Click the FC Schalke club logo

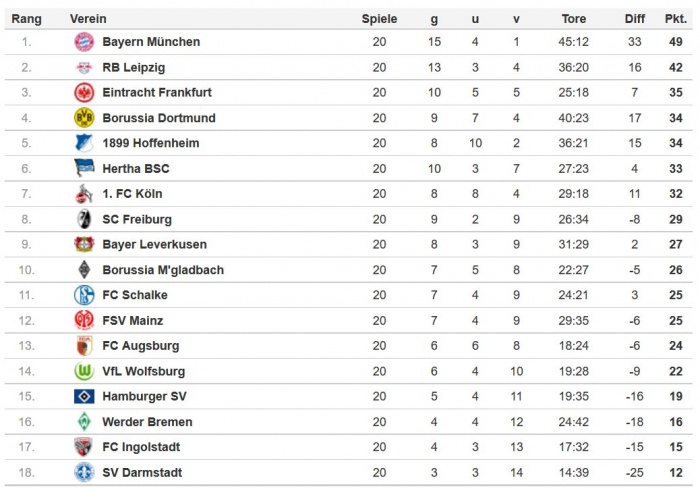[x=83, y=295]
